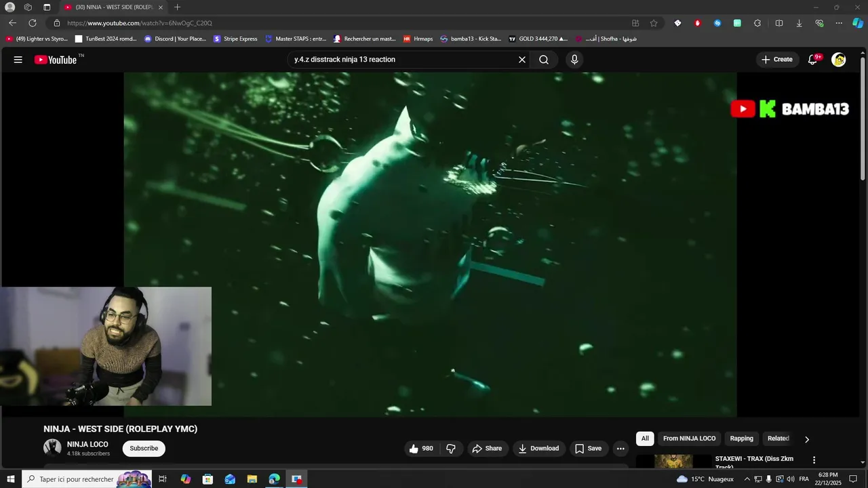The image size is (868, 488).
Task: Open File Explorer from taskbar
Action: click(252, 479)
